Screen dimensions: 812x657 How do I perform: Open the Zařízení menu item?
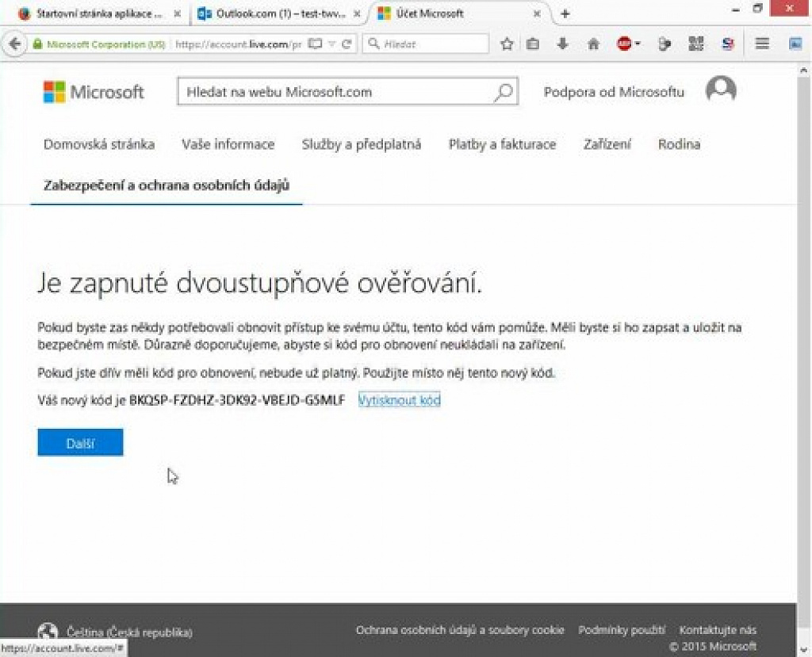(607, 144)
